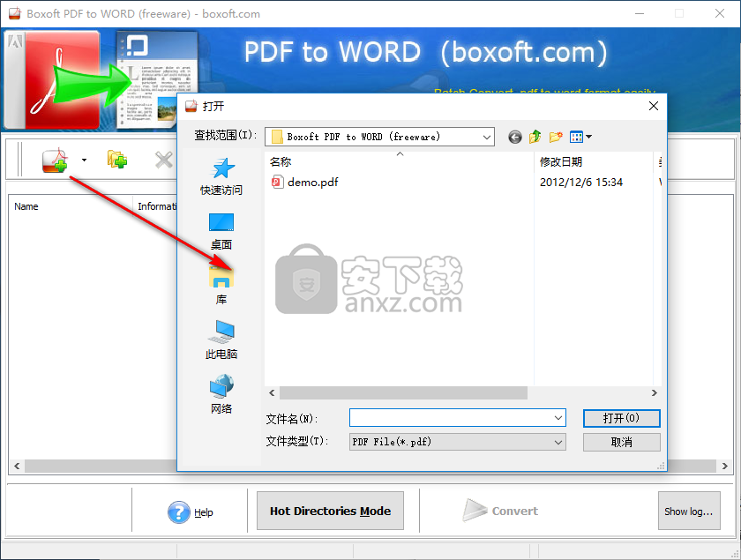
Task: Create a new folder in dialog
Action: 556,137
